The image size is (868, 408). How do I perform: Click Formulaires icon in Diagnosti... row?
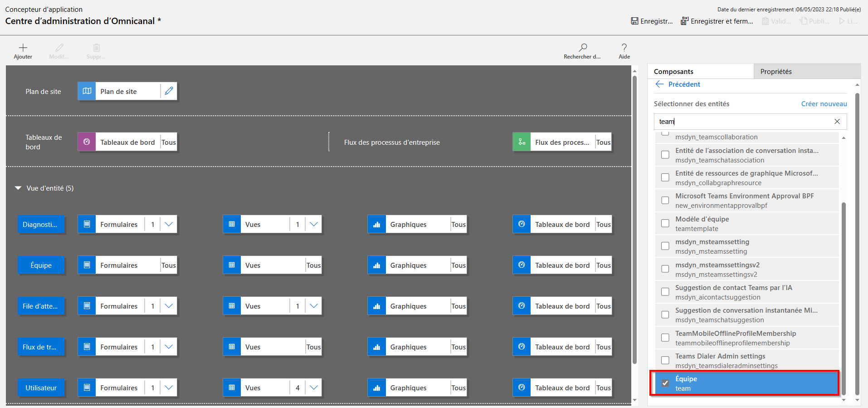(x=87, y=224)
